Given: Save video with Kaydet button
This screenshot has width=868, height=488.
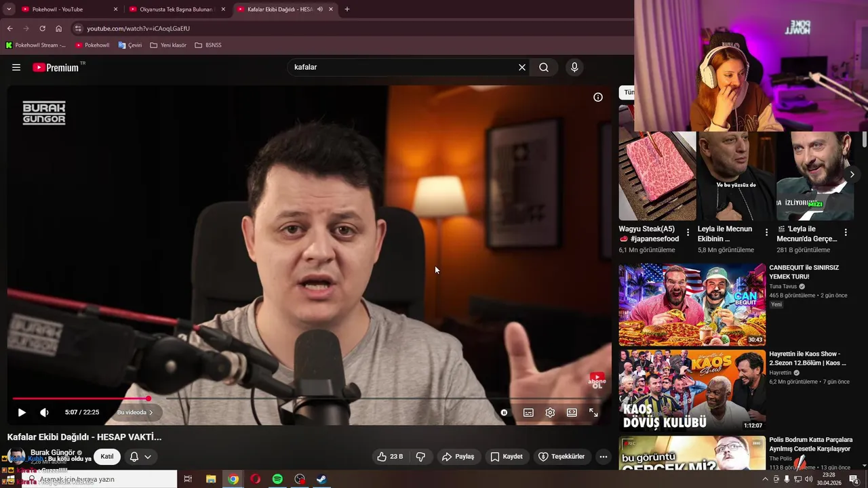Looking at the screenshot, I should point(507,457).
